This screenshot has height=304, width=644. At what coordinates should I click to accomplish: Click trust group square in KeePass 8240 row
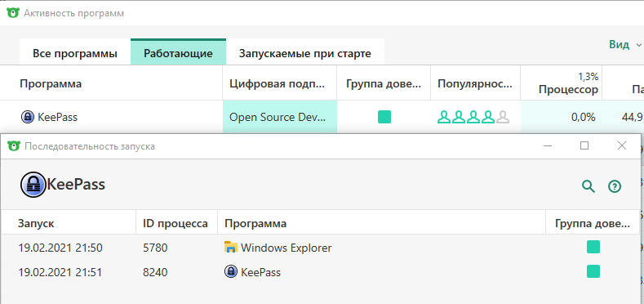(x=593, y=271)
